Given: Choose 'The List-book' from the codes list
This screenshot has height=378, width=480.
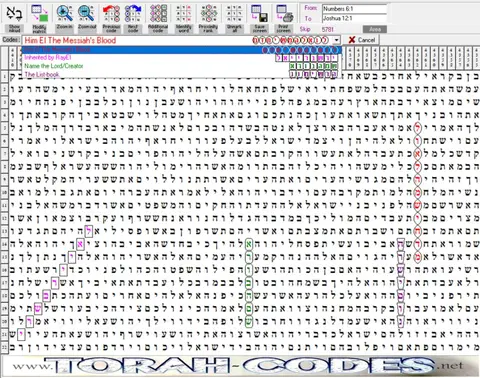Looking at the screenshot, I should (182, 74).
